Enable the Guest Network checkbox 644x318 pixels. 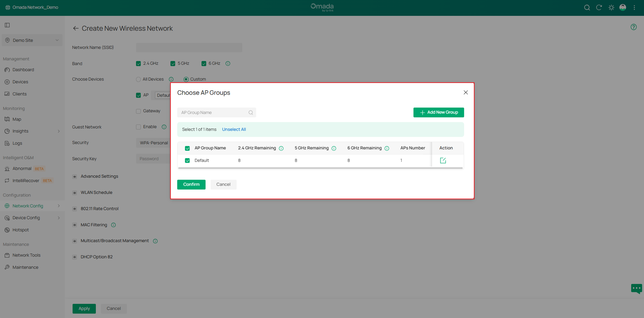(x=138, y=127)
